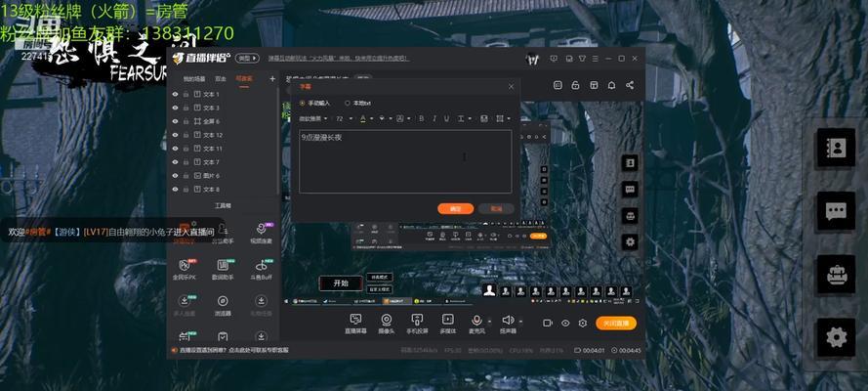The width and height of the screenshot is (868, 391).
Task: Add 多媒体 media source
Action: pyautogui.click(x=448, y=324)
